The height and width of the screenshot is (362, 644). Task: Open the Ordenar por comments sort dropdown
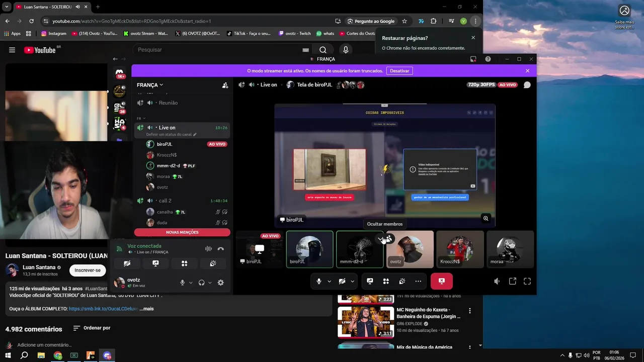pyautogui.click(x=92, y=328)
